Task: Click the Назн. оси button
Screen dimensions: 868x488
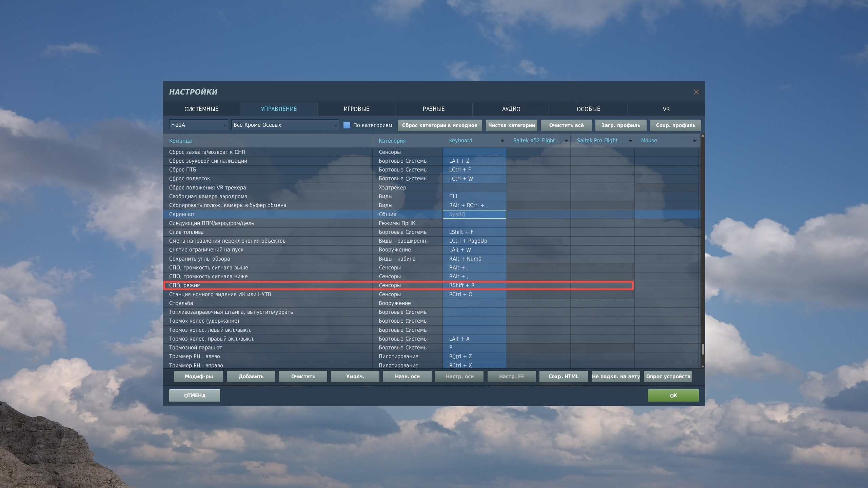Action: tap(407, 377)
